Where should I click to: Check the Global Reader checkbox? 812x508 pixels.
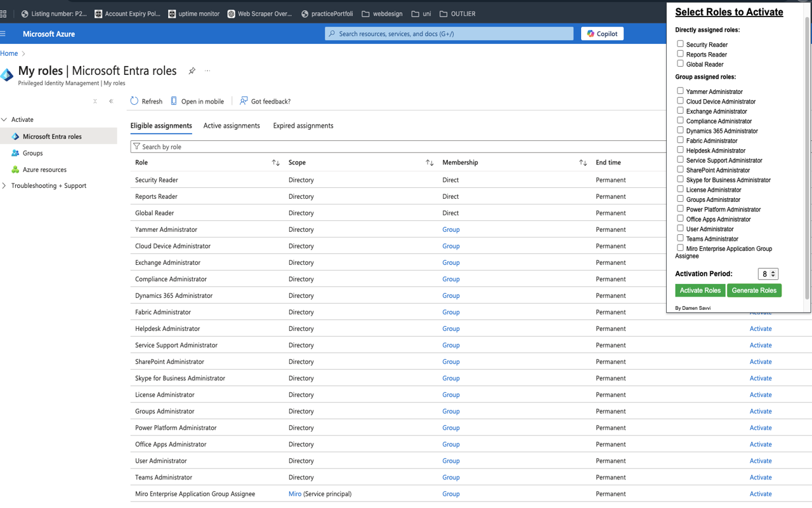tap(680, 63)
